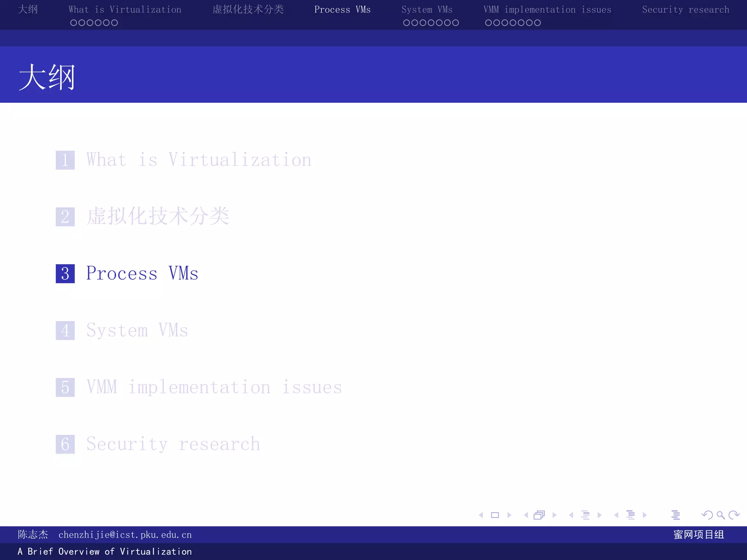Viewport: 747px width, 560px height.
Task: Go to next slide arrow
Action: pos(509,515)
